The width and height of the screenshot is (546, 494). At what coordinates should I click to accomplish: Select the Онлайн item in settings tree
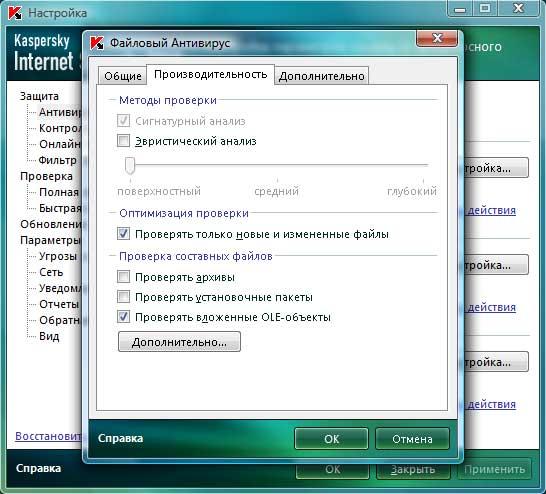(x=60, y=144)
